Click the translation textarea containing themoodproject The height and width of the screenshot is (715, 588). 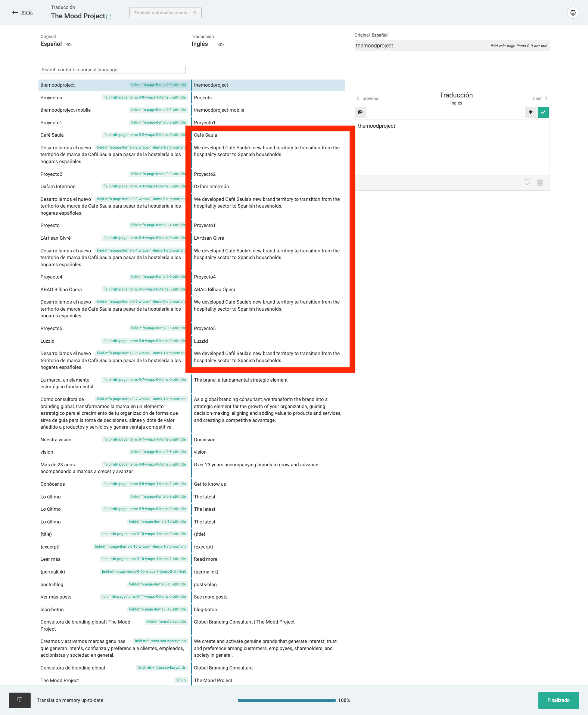452,147
